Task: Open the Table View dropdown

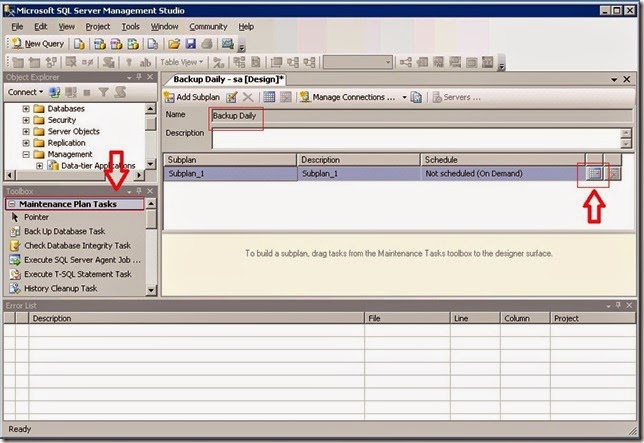Action: click(x=182, y=62)
